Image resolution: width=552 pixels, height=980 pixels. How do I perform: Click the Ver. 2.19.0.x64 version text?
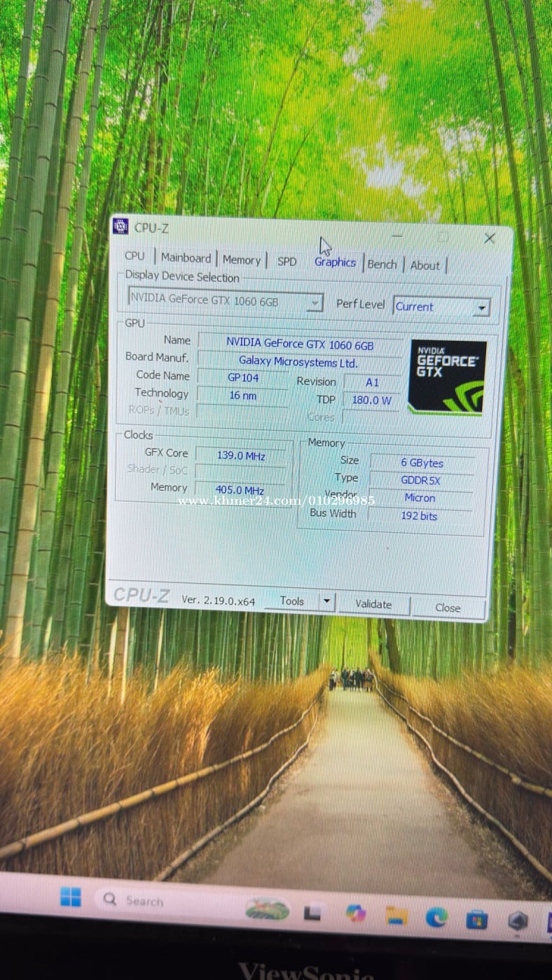point(218,600)
